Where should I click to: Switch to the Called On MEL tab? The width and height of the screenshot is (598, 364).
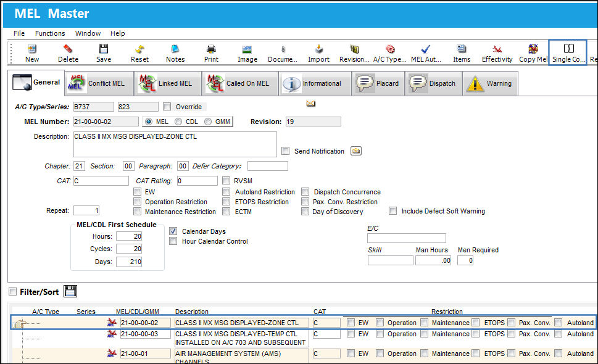click(241, 83)
